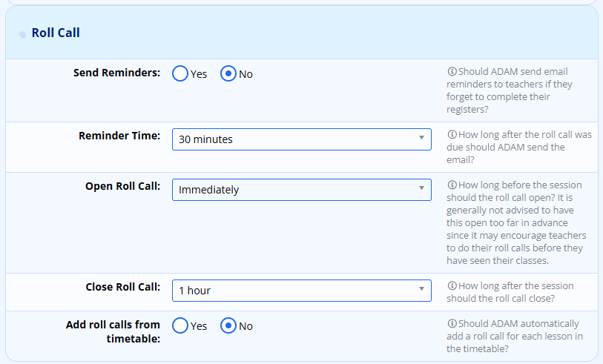Click info icon beside Send Reminders help text
Image resolution: width=603 pixels, height=364 pixels.
point(452,72)
